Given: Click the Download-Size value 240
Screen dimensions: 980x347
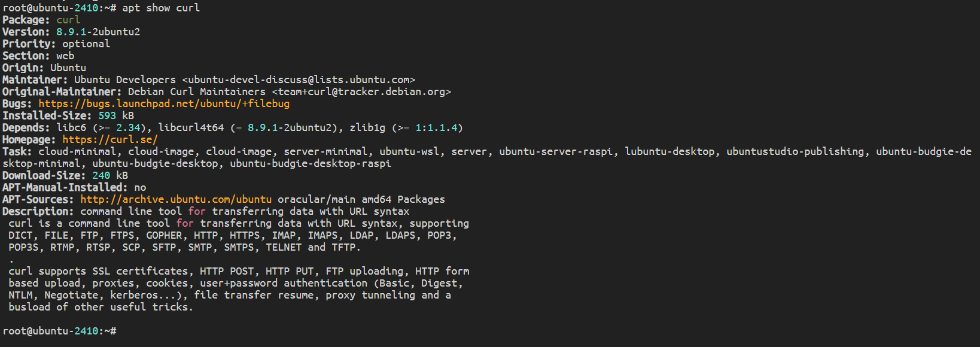Looking at the screenshot, I should (101, 175).
